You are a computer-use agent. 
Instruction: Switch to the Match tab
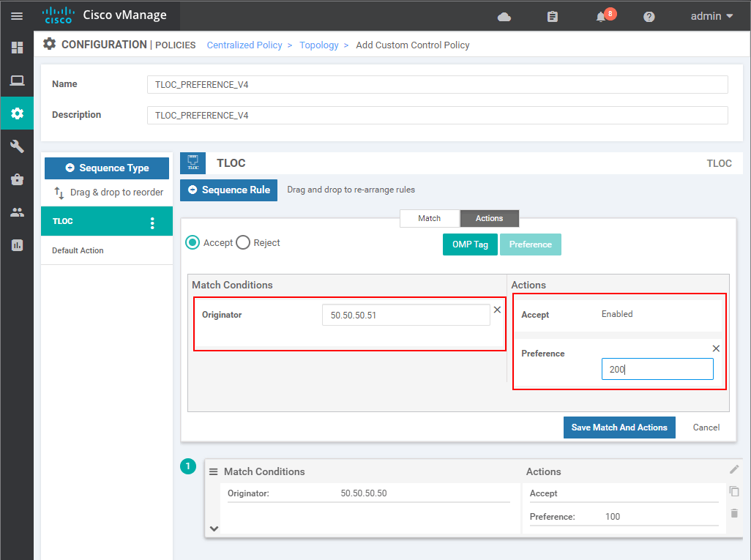coord(429,218)
